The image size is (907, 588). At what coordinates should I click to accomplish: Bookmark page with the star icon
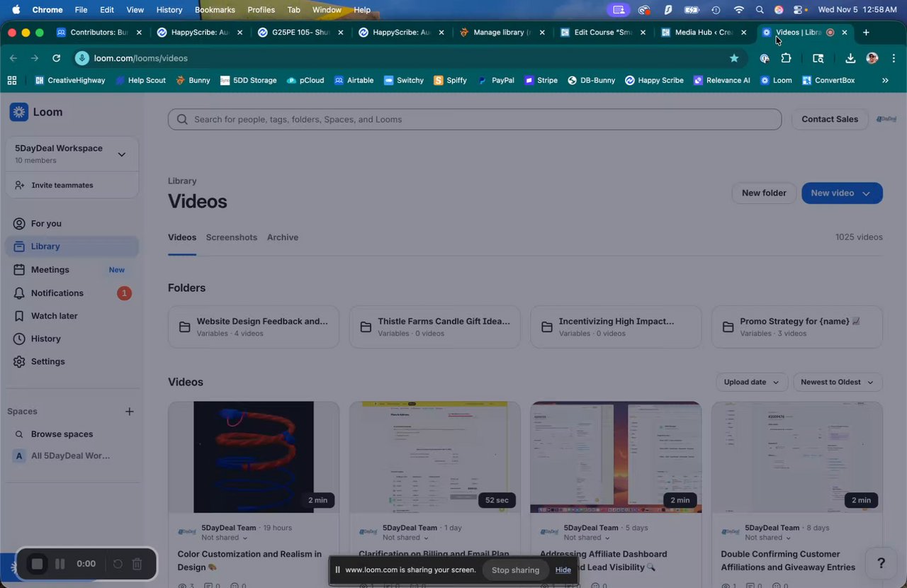point(734,58)
